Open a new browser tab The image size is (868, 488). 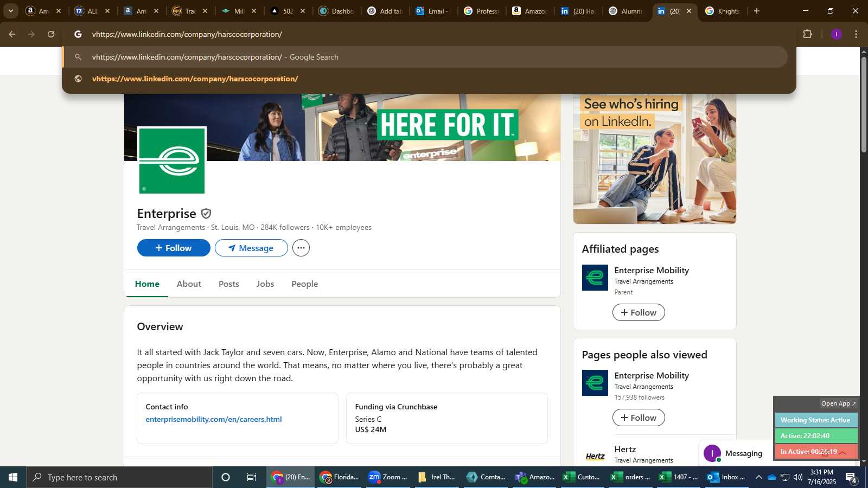click(x=757, y=11)
